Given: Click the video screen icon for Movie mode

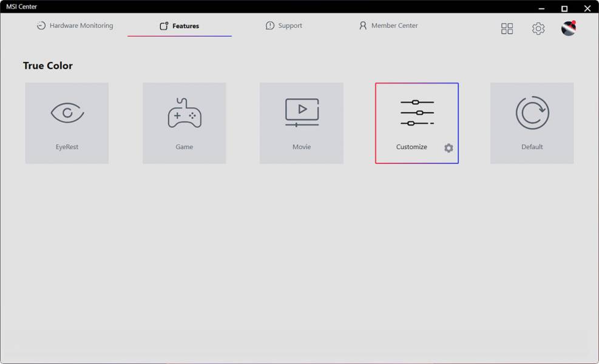Looking at the screenshot, I should click(x=302, y=112).
